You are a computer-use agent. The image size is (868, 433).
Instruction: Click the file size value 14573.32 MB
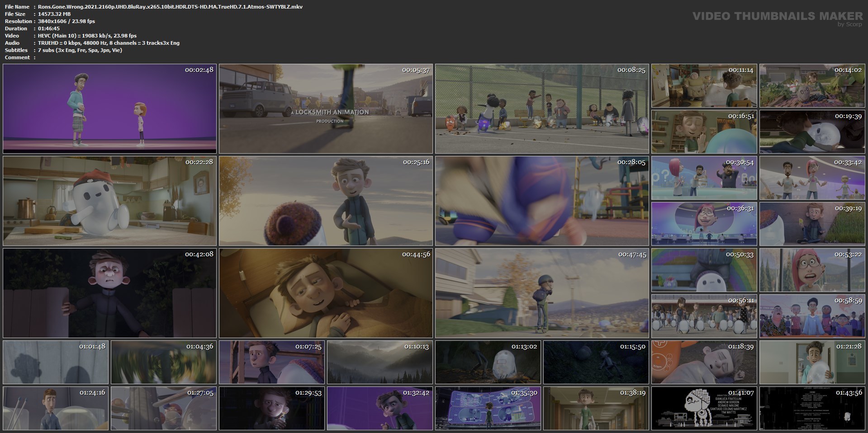(x=54, y=14)
